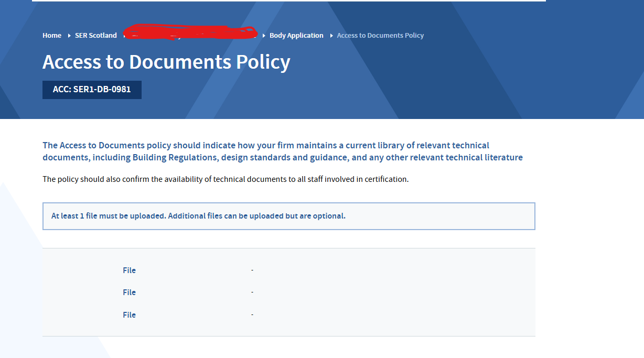Go to Home via breadcrumb

[x=52, y=36]
